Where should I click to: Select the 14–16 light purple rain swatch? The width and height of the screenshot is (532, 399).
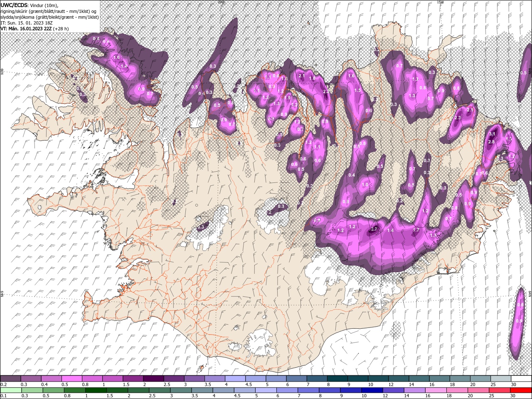[x=414, y=390]
